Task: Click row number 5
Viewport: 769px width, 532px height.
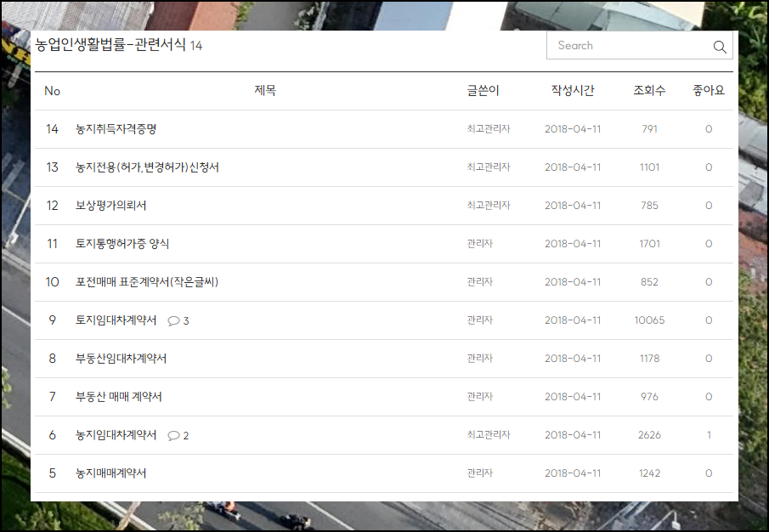Action: 52,473
